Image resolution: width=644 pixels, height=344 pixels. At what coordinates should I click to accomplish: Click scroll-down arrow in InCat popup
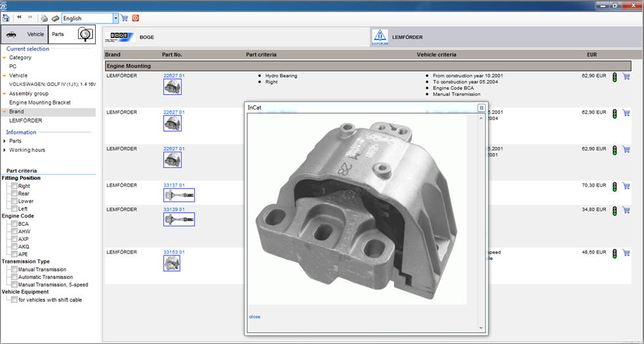[x=481, y=328]
